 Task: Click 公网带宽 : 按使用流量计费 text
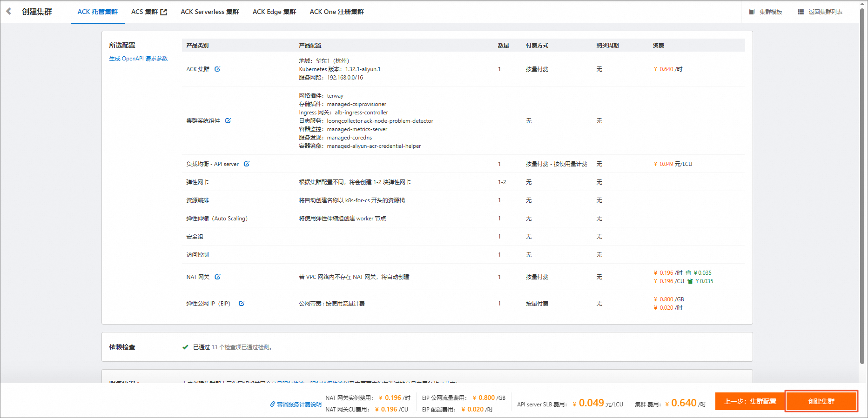pos(332,304)
